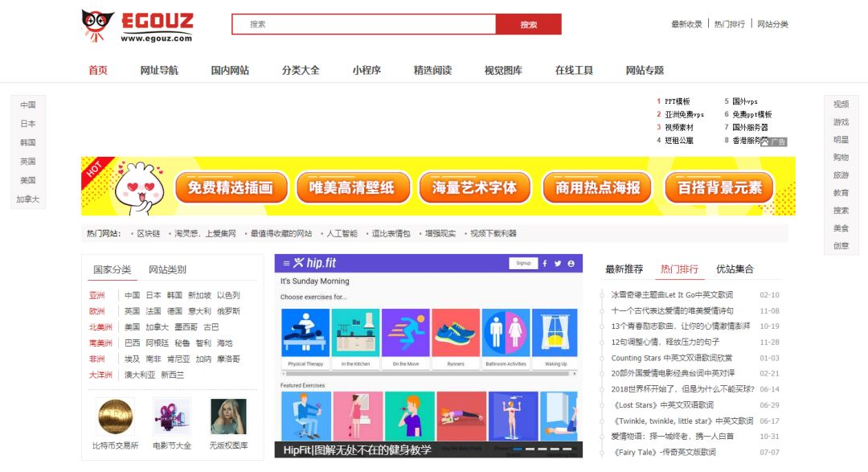This screenshot has height=472, width=868.
Task: Open the hamburger menu on hip.fit banner
Action: (x=285, y=263)
